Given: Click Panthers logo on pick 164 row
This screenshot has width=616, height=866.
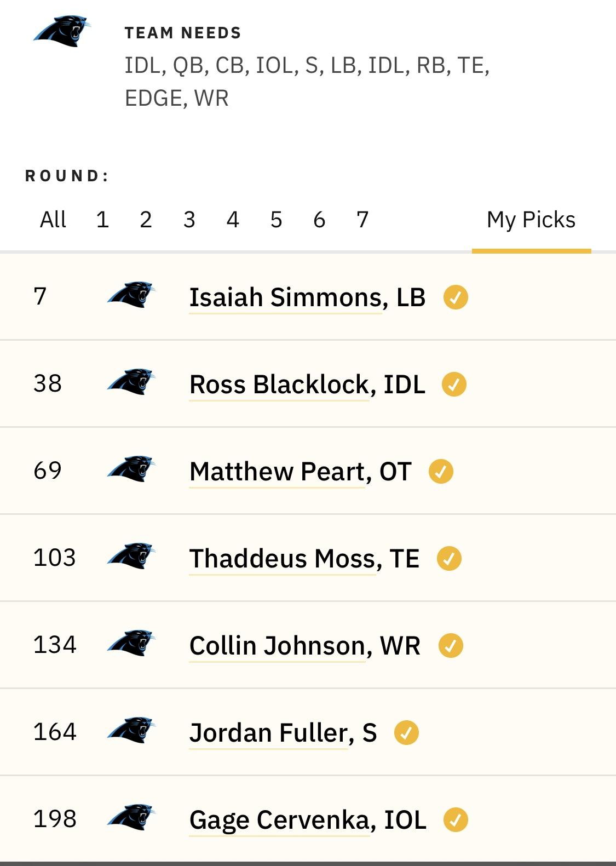Looking at the screenshot, I should [131, 730].
